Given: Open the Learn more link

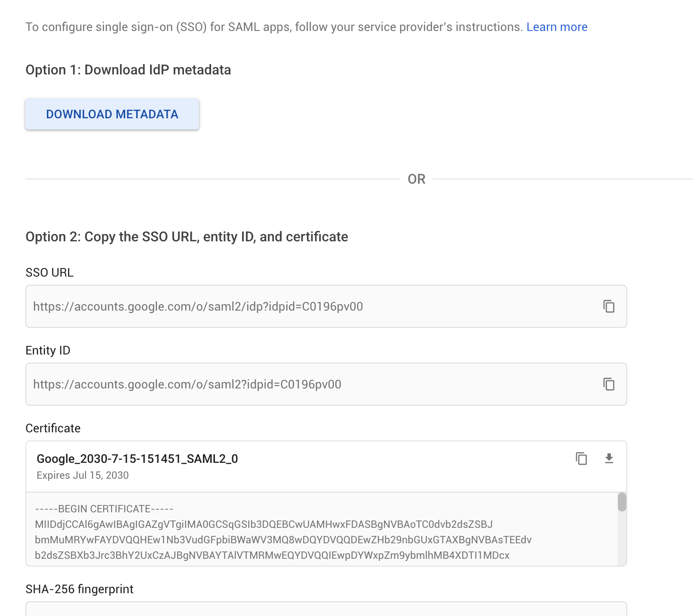Looking at the screenshot, I should coord(557,27).
